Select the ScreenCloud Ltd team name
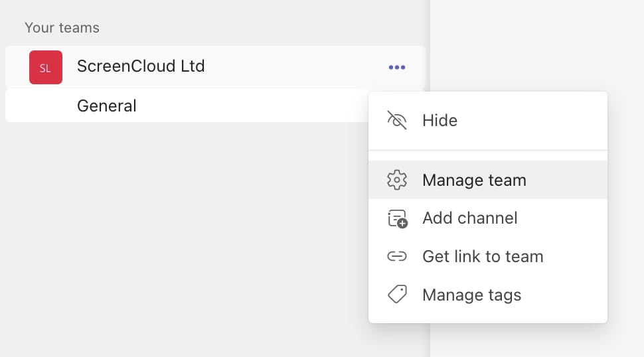This screenshot has width=644, height=357. pyautogui.click(x=141, y=66)
